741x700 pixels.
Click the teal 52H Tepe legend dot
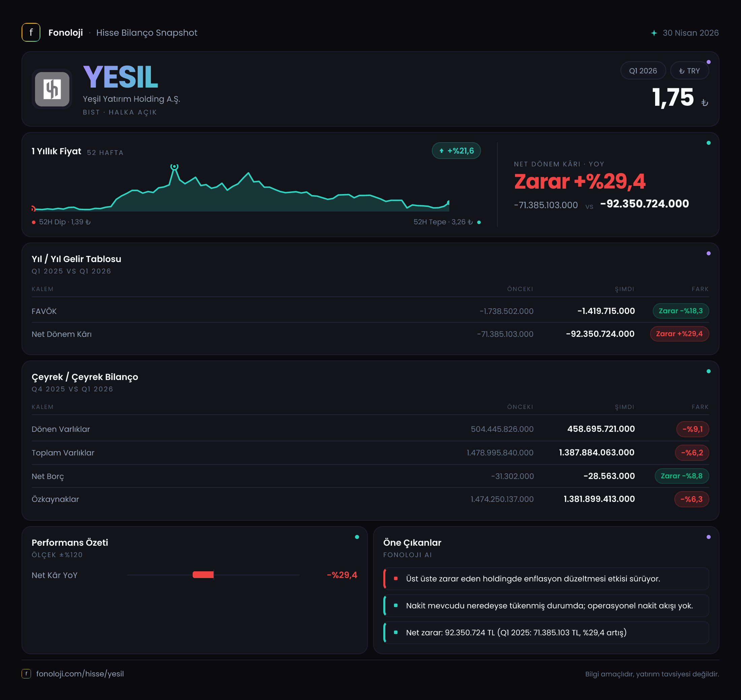point(479,222)
